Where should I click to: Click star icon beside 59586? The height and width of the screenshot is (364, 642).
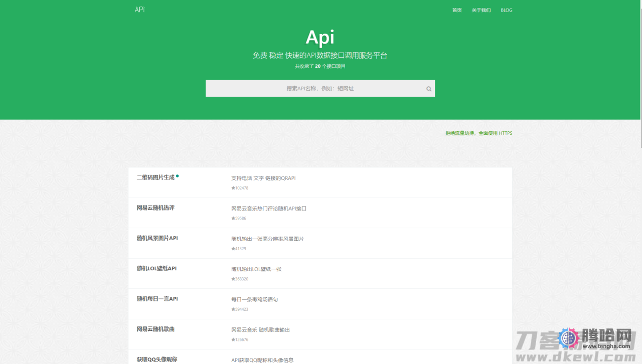[x=233, y=219]
